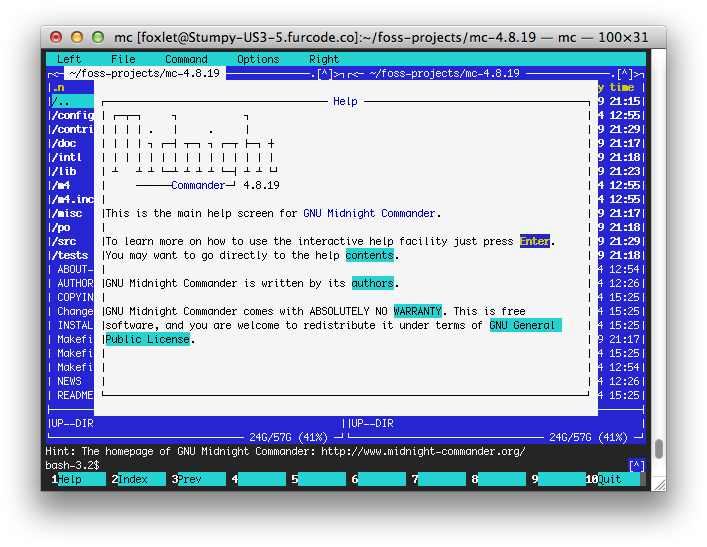
Task: Minimize the terminal with yellow button
Action: tap(77, 37)
